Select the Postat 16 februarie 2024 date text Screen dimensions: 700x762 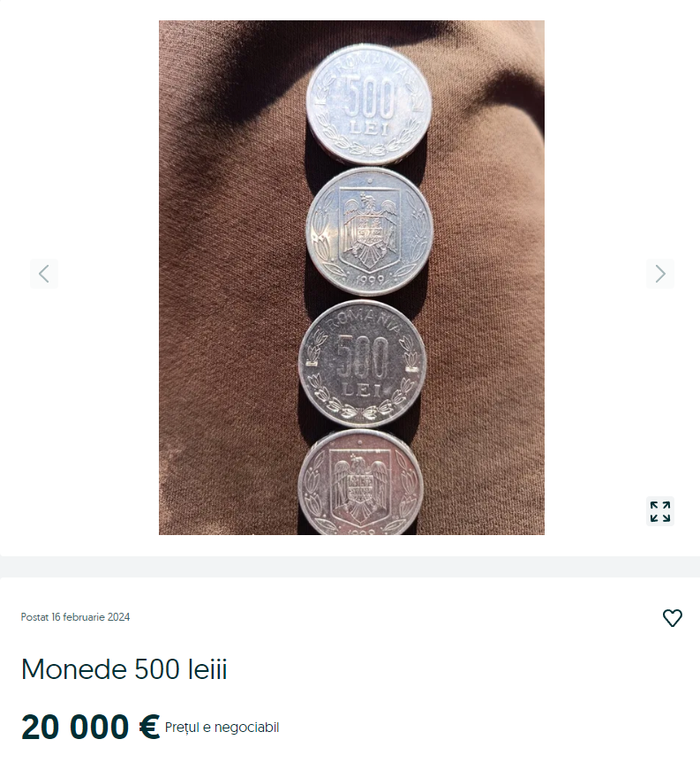click(74, 617)
